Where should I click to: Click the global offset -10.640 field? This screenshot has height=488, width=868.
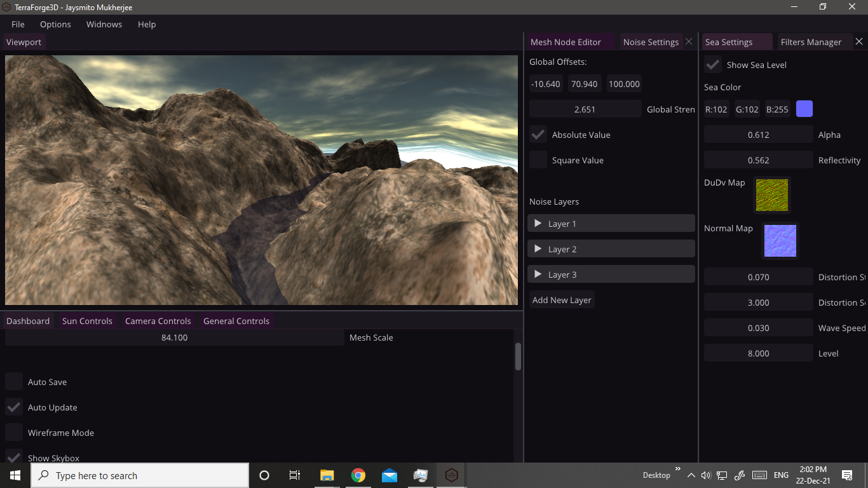click(x=546, y=83)
